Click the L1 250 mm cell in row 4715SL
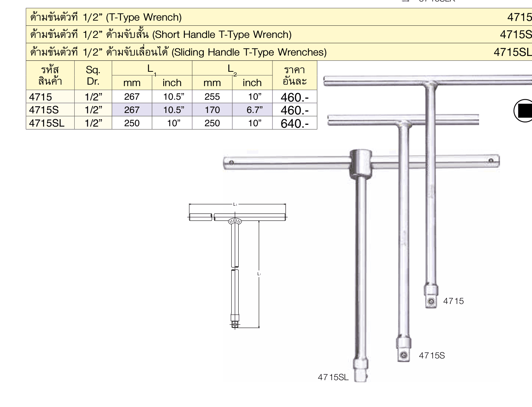Viewport: 532px width, 407px height. (x=132, y=123)
